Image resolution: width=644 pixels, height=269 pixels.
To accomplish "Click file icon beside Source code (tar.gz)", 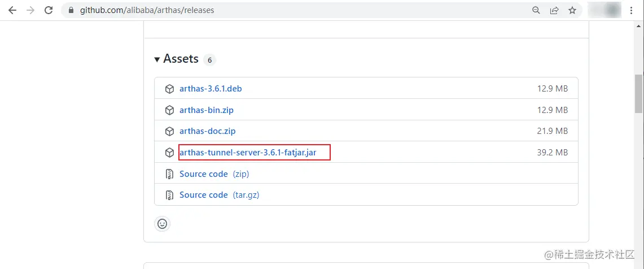I will click(x=169, y=195).
